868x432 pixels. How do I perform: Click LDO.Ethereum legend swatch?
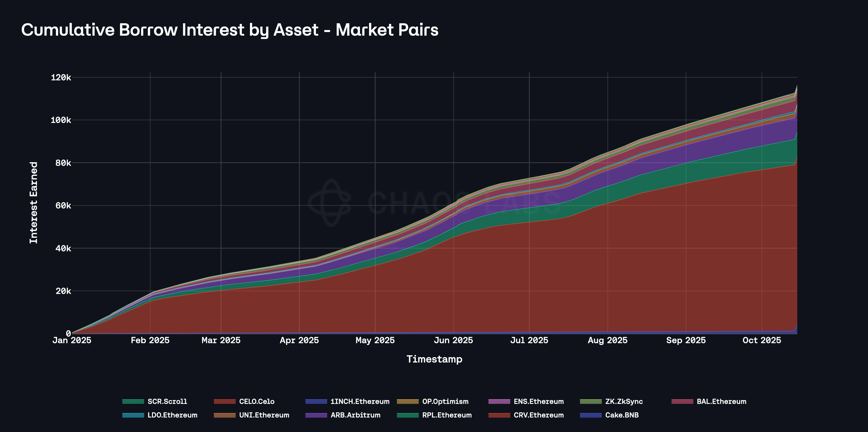click(x=133, y=415)
